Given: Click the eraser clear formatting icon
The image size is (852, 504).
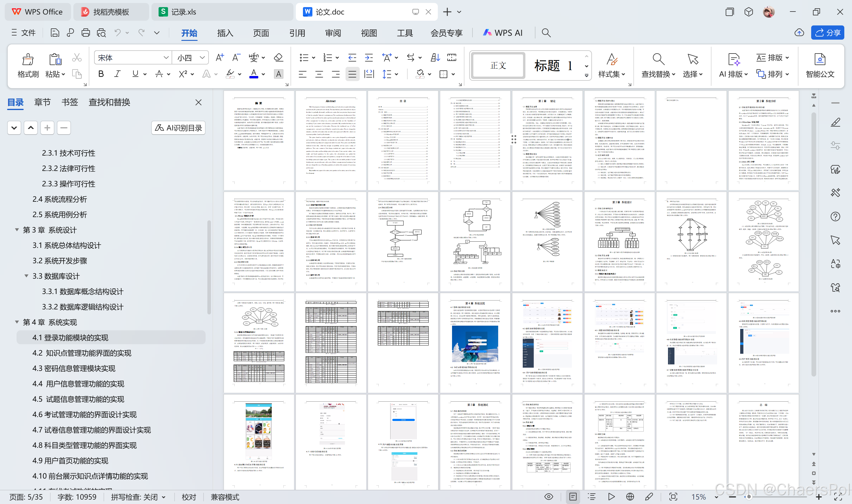Looking at the screenshot, I should (x=278, y=57).
